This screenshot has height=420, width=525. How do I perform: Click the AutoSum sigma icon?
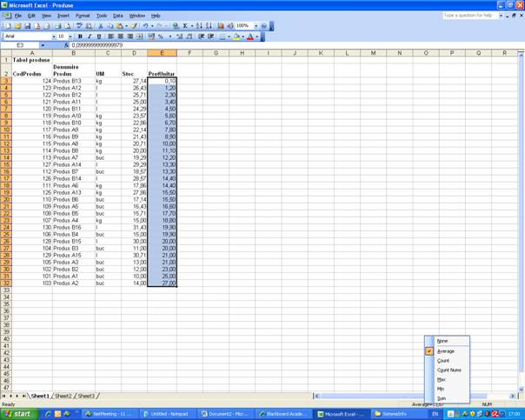click(x=185, y=26)
